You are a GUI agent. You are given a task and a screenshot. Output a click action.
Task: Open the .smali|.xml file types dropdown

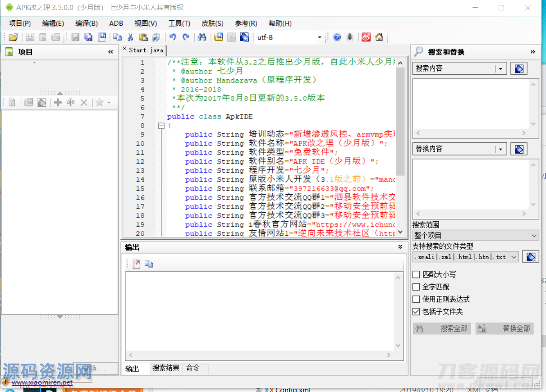(465, 257)
